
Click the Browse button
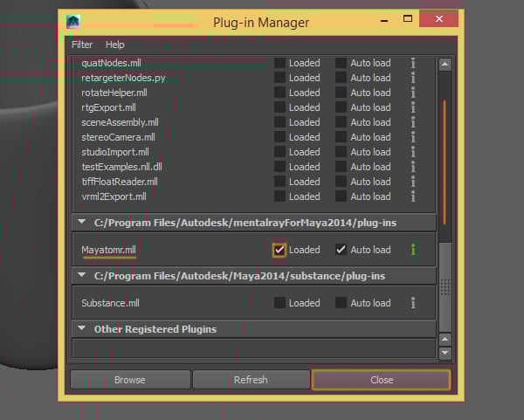coord(130,380)
